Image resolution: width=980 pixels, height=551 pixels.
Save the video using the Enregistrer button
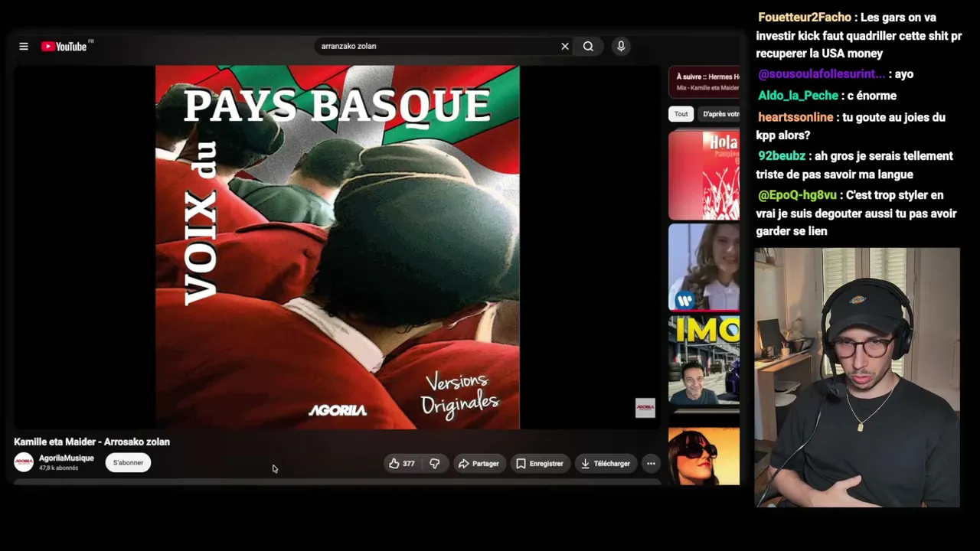(x=540, y=464)
